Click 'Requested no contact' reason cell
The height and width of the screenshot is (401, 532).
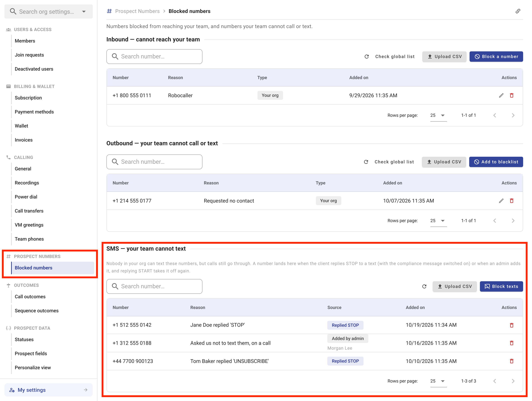[x=229, y=201]
